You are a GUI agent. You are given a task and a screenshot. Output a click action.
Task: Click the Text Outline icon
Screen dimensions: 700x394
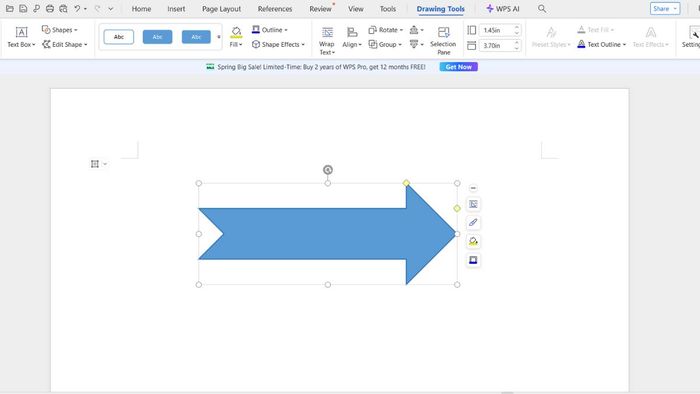(x=581, y=44)
